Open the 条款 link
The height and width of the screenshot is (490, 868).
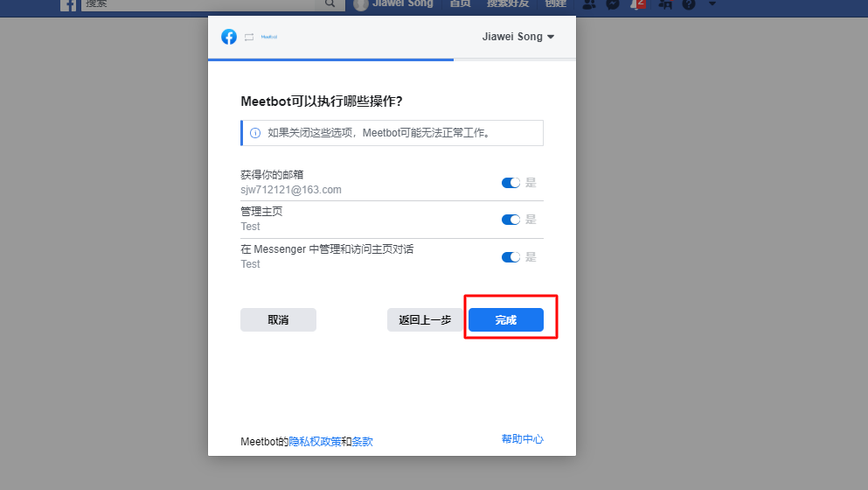pyautogui.click(x=363, y=442)
